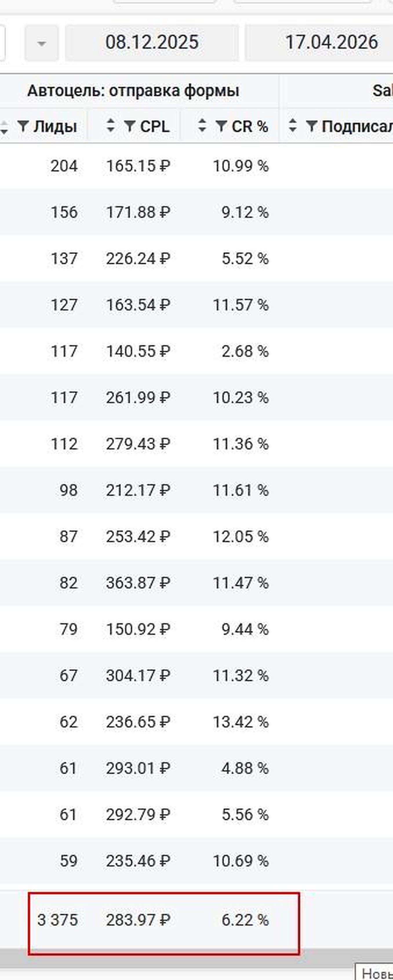This screenshot has height=980, width=393.
Task: Sort the CPL column with arrows icon
Action: click(x=110, y=125)
